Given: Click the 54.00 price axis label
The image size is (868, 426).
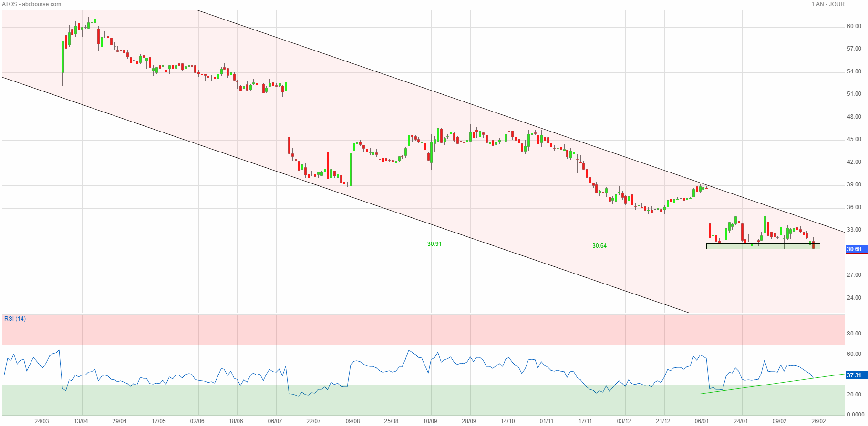Looking at the screenshot, I should tap(854, 71).
